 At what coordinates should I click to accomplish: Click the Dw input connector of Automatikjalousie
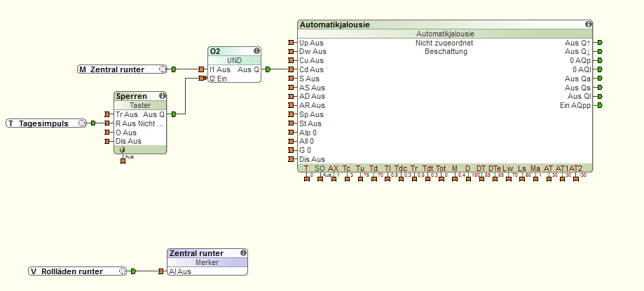pyautogui.click(x=292, y=51)
